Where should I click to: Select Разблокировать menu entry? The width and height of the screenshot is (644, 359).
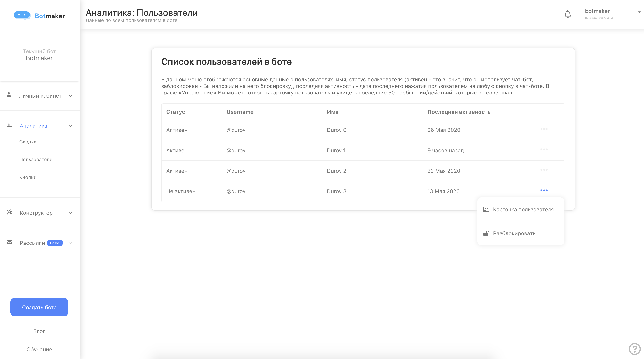pyautogui.click(x=521, y=233)
